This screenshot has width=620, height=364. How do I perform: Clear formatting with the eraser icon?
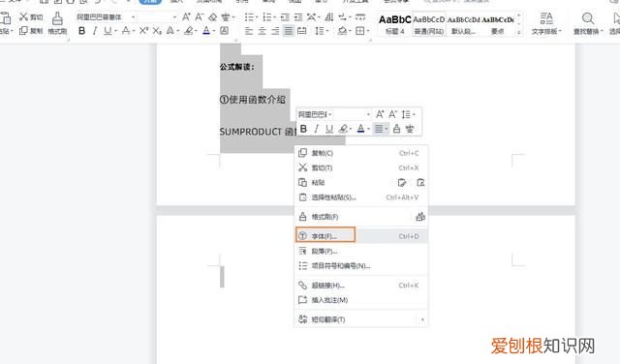coord(213,17)
